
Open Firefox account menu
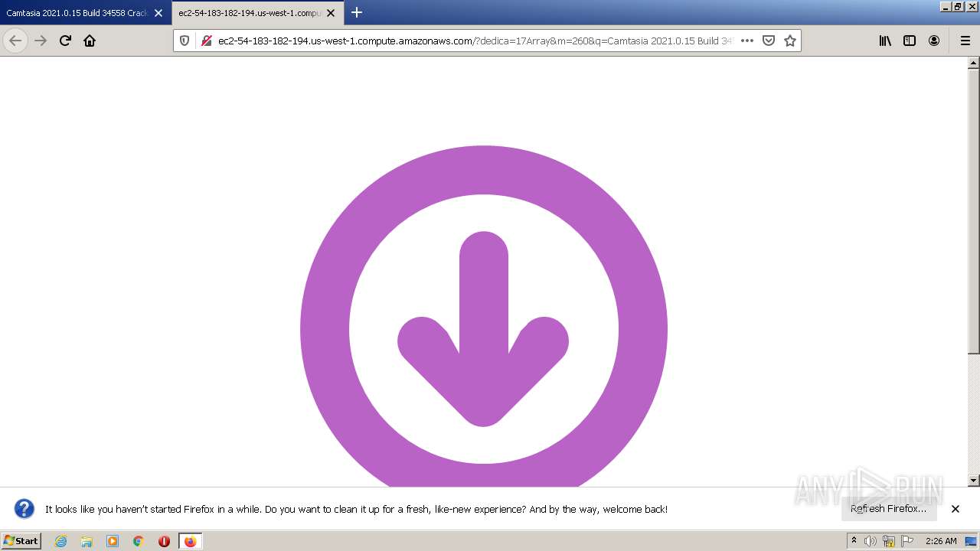click(x=934, y=41)
